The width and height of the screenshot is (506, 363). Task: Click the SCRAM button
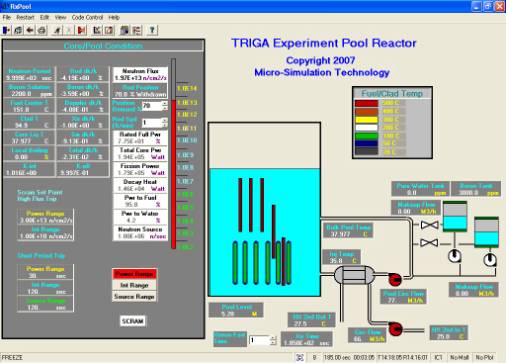pyautogui.click(x=133, y=321)
